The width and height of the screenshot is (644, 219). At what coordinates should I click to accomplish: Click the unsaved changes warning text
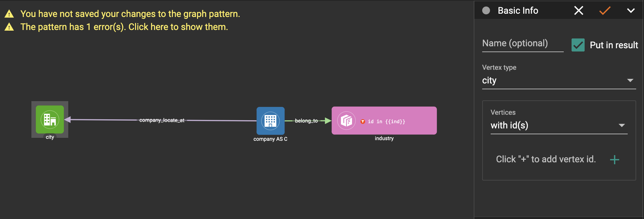click(130, 14)
